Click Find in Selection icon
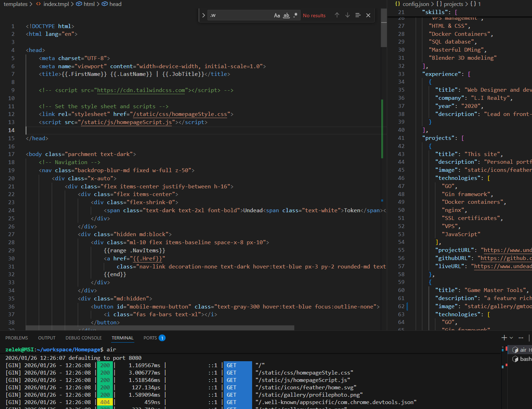The width and height of the screenshot is (532, 409). click(358, 15)
